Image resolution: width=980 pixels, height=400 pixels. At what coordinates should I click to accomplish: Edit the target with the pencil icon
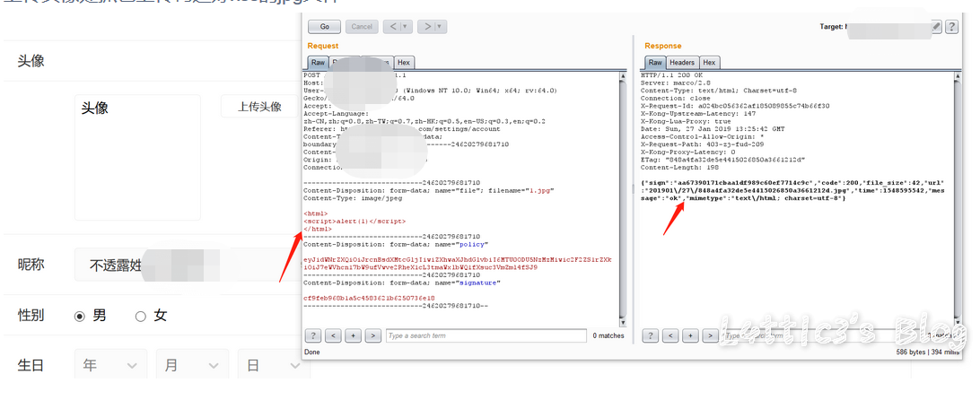pyautogui.click(x=936, y=26)
